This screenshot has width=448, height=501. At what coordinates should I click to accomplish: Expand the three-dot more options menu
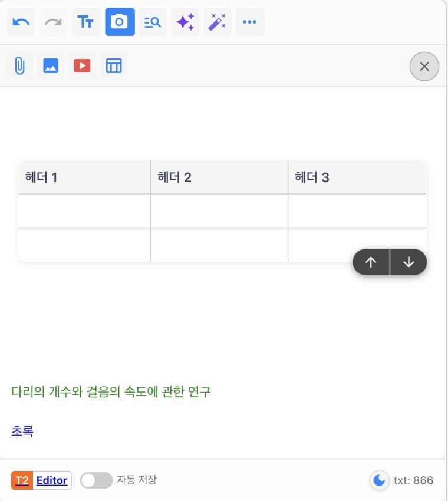point(250,22)
